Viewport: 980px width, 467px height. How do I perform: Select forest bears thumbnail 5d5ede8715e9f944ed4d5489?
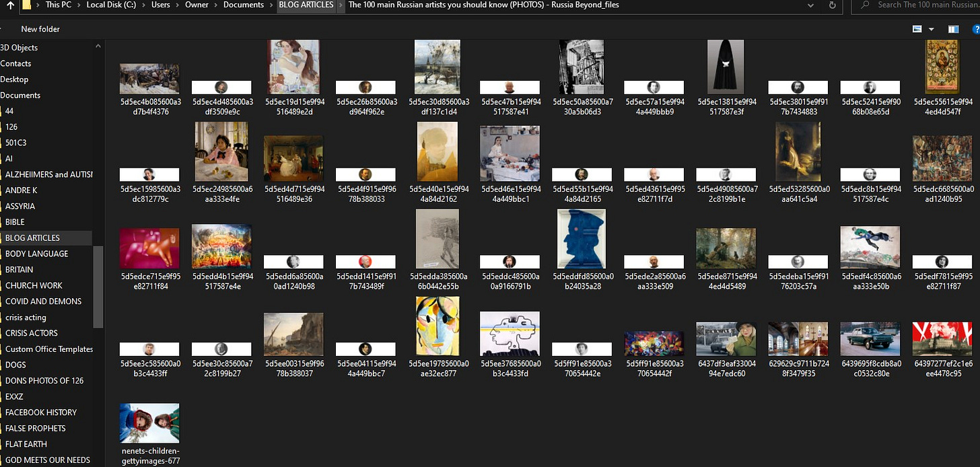coord(726,248)
